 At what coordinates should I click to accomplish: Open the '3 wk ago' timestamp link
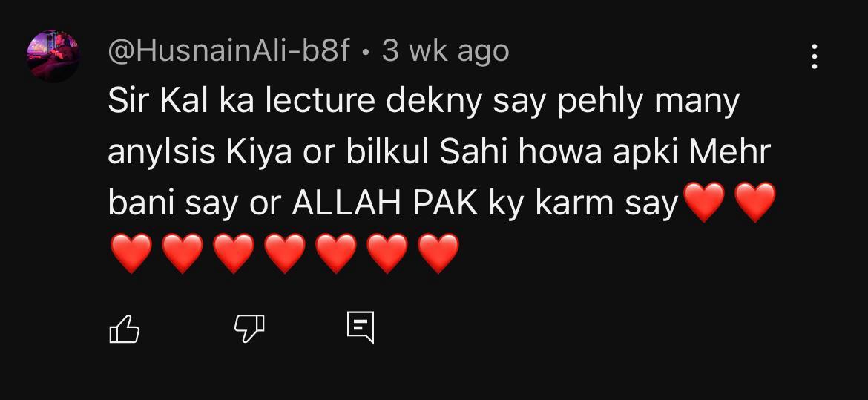click(x=445, y=51)
